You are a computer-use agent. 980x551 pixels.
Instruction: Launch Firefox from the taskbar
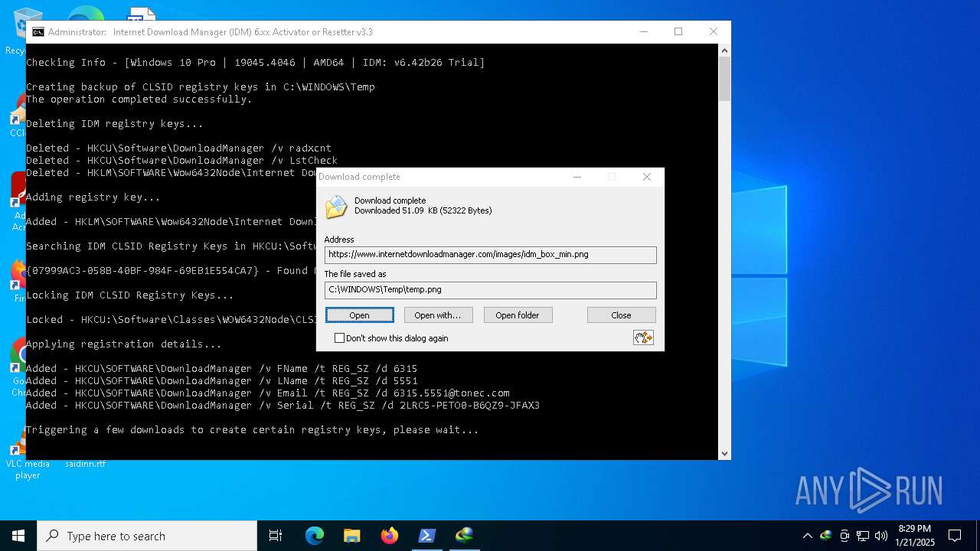[x=389, y=536]
